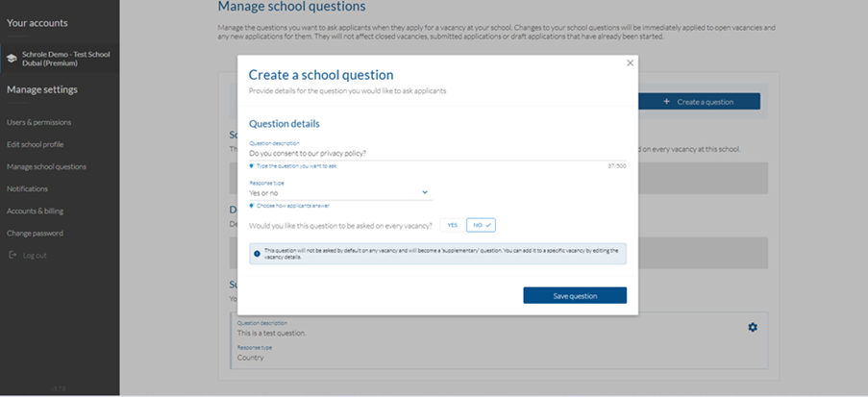
Task: Open Notifications settings
Action: coord(27,188)
